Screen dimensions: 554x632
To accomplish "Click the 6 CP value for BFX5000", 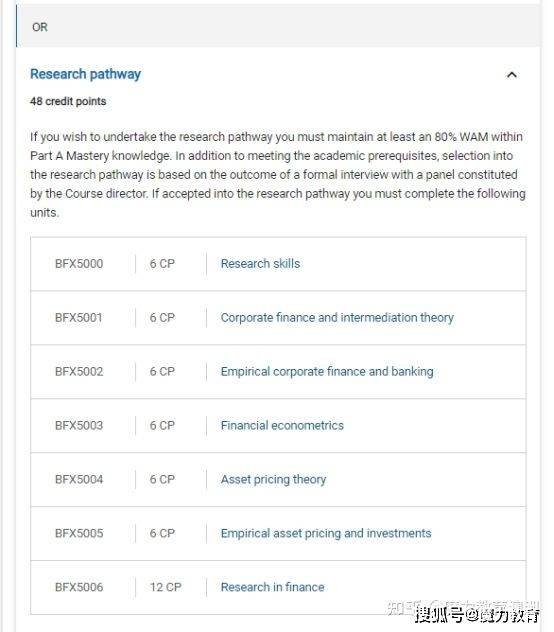I will point(162,264).
